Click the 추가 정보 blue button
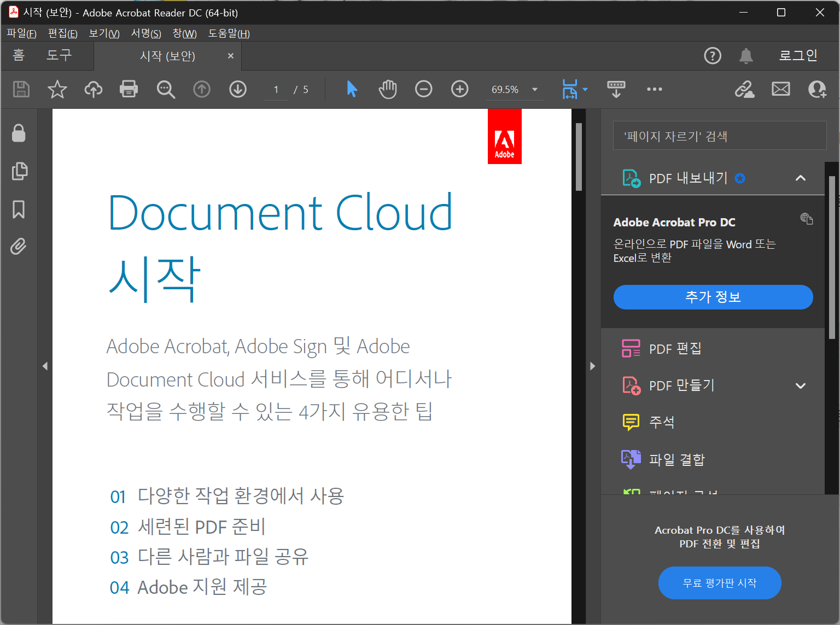The image size is (840, 625). point(713,297)
